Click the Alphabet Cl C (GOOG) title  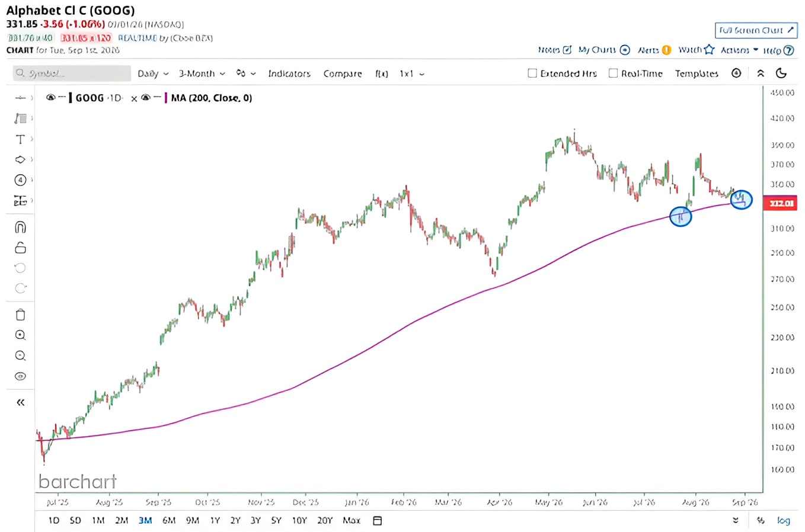[x=71, y=10]
